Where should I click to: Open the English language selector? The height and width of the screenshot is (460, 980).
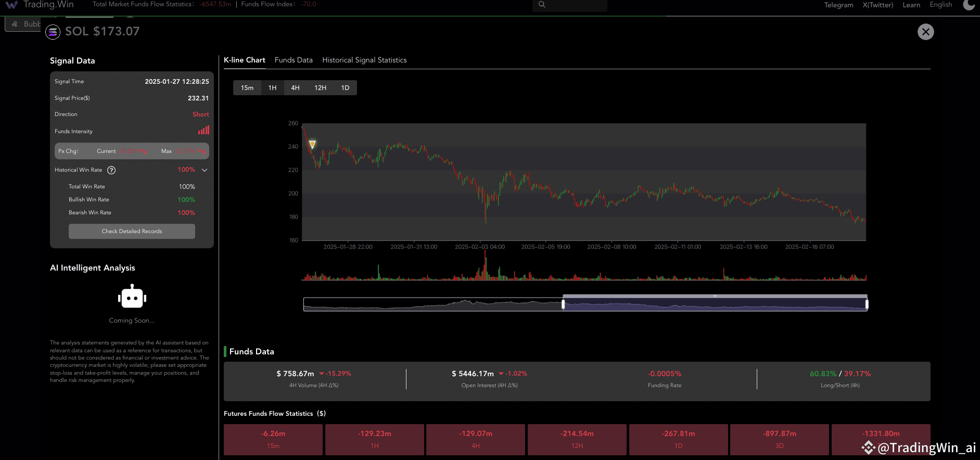(941, 5)
